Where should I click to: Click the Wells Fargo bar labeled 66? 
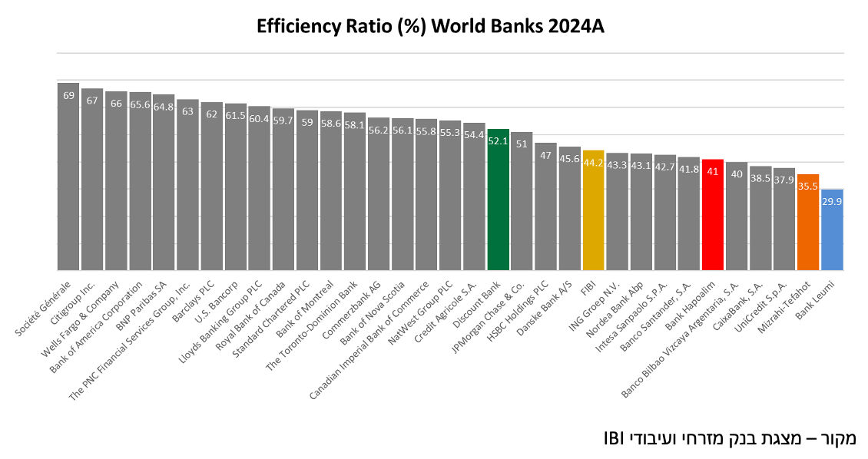116,181
